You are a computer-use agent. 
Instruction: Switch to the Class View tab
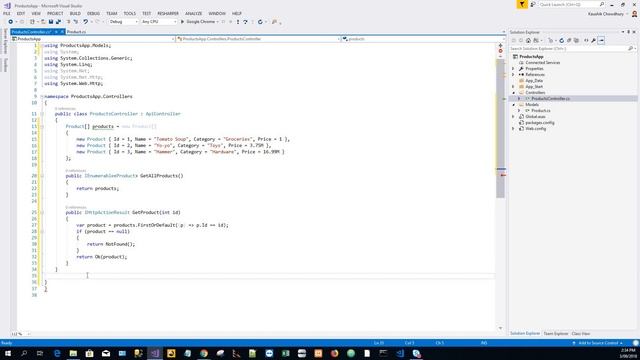(x=580, y=333)
